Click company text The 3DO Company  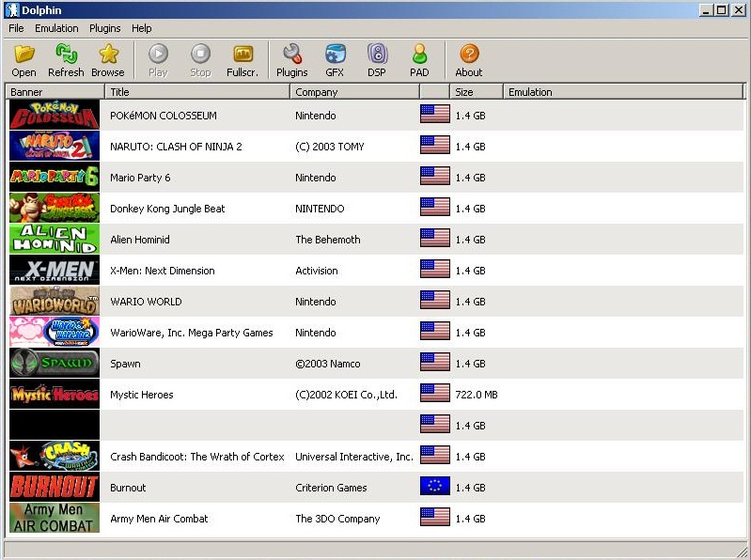point(337,519)
